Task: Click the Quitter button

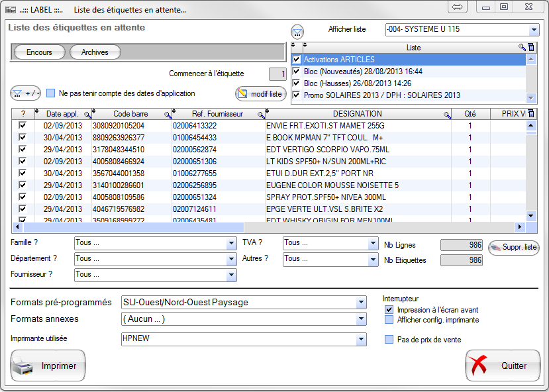Action: 502,366
